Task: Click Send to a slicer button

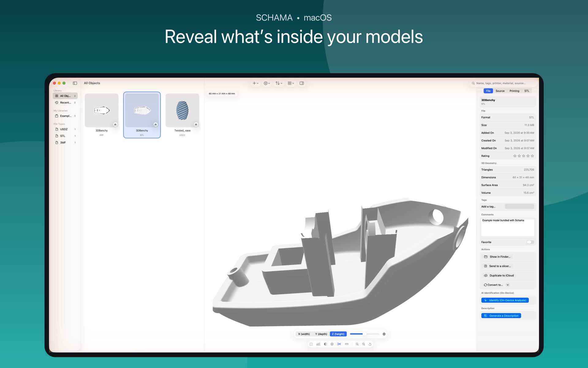Action: (x=497, y=266)
